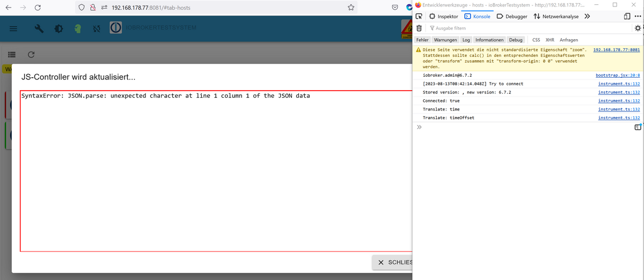Toggle the XHR filter
Image resolution: width=644 pixels, height=280 pixels.
(550, 40)
